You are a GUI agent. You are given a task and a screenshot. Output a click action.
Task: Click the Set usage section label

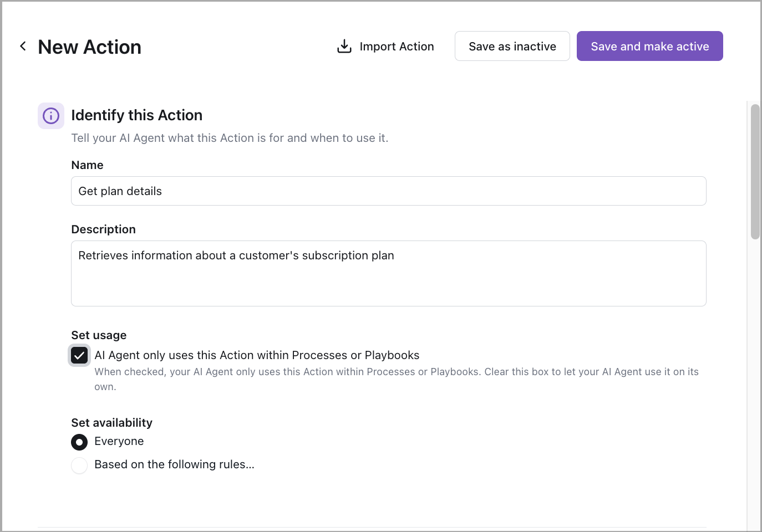[99, 335]
